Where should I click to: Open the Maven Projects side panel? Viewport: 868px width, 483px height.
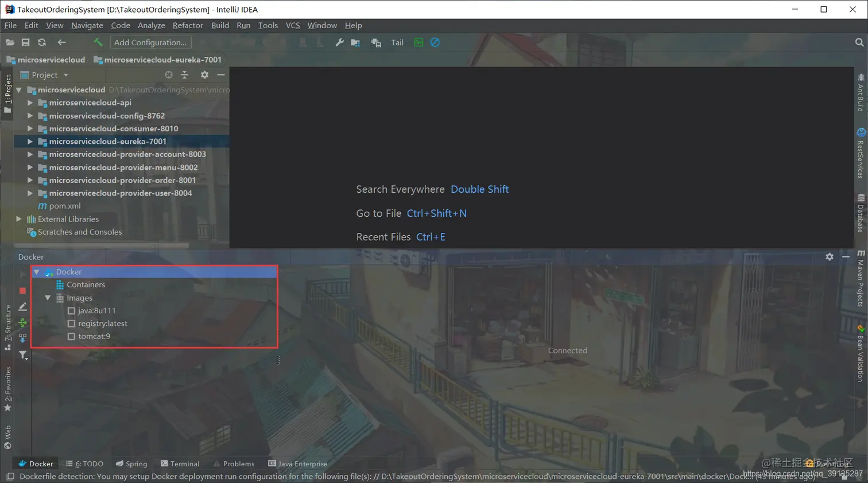click(x=861, y=278)
